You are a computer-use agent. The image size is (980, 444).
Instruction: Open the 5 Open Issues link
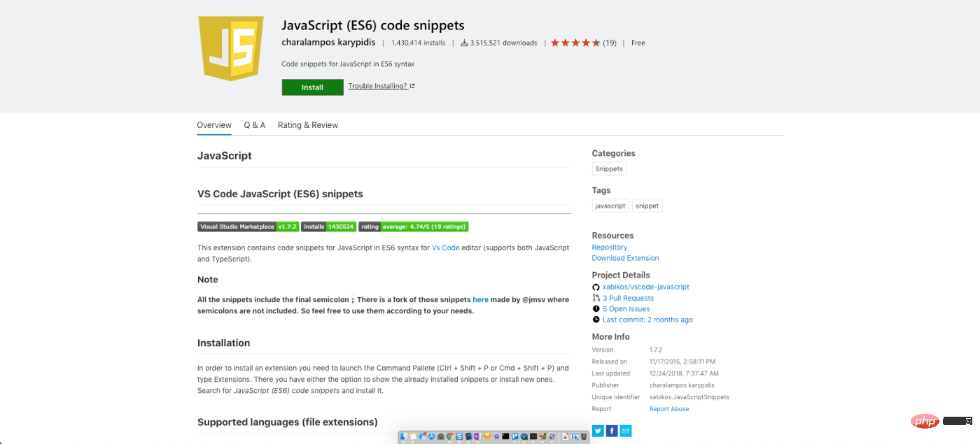coord(626,309)
